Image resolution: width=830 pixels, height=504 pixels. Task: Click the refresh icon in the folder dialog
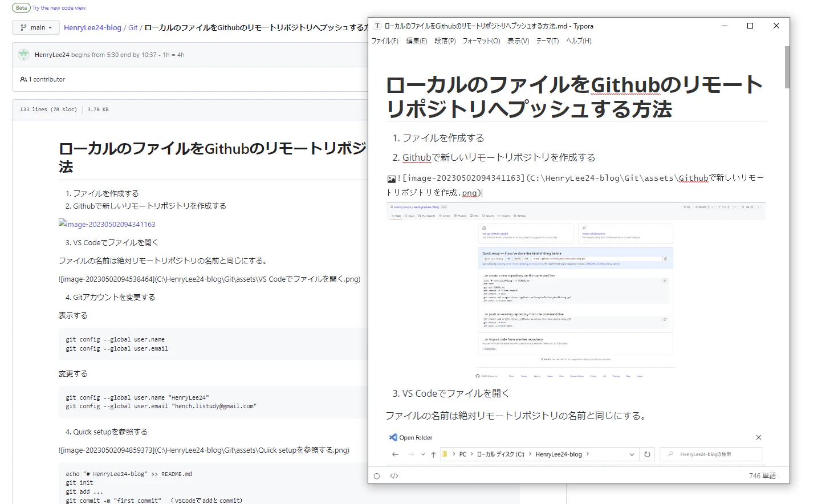coord(647,454)
